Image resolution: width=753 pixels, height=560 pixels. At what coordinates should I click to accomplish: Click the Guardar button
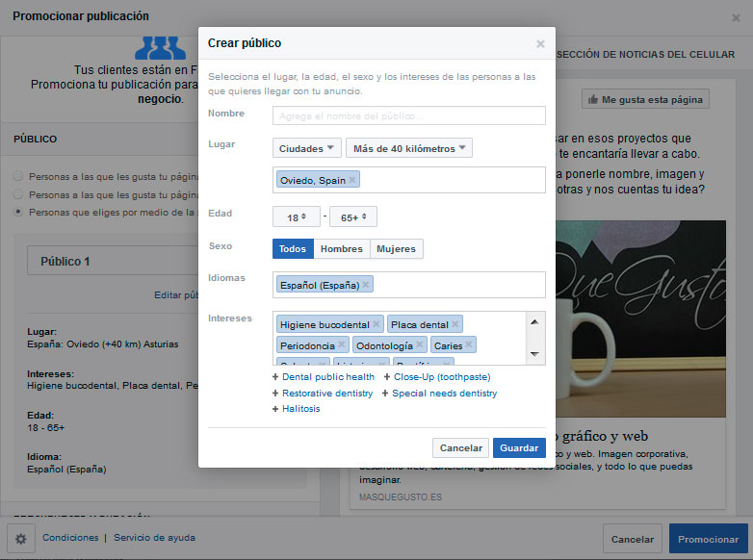[519, 448]
